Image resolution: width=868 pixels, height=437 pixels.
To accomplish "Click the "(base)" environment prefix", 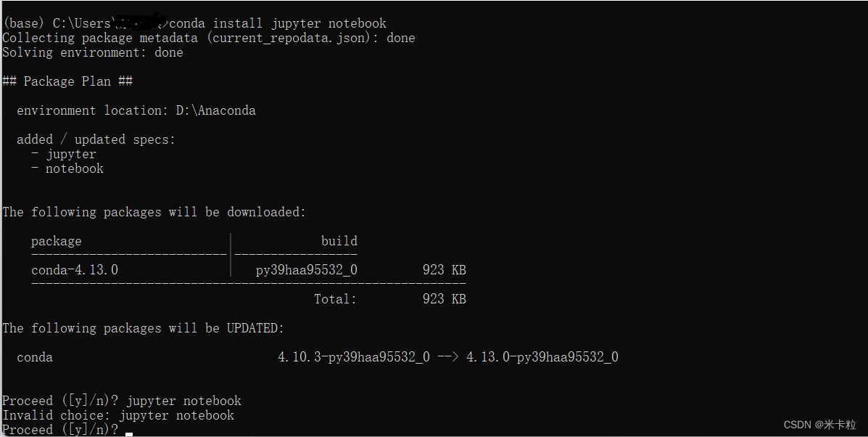I will 23,23.
